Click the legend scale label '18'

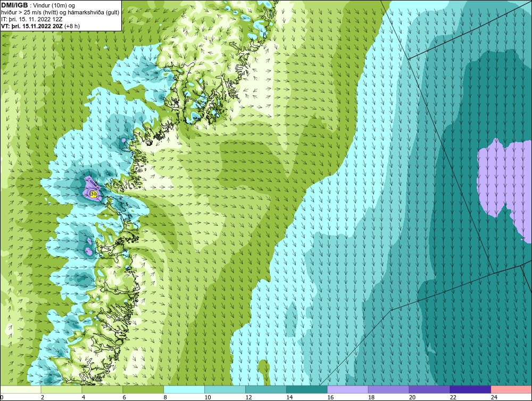tap(371, 397)
